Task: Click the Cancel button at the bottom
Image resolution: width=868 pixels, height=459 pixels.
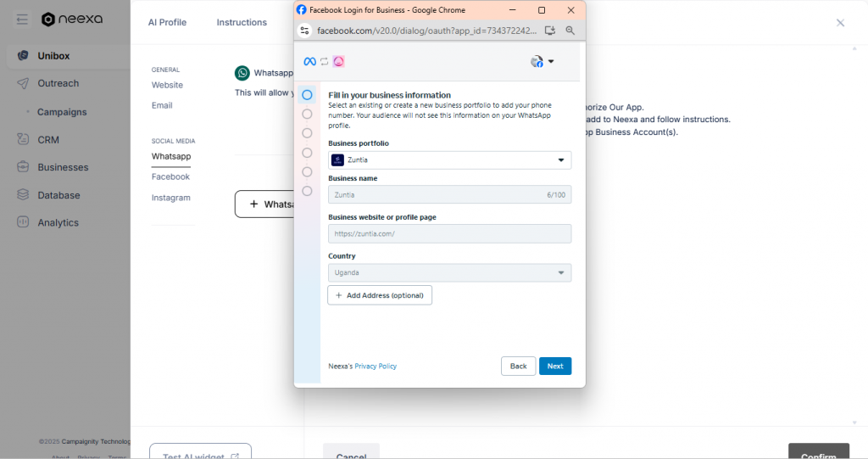Action: (351, 452)
